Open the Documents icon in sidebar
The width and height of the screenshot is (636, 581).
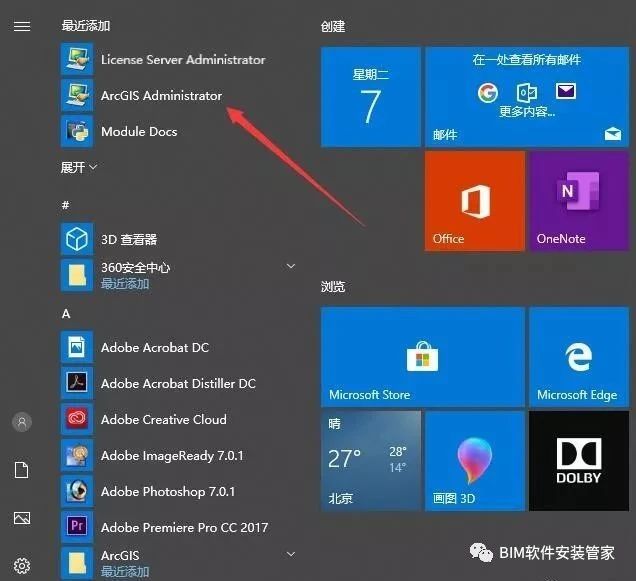[21, 470]
